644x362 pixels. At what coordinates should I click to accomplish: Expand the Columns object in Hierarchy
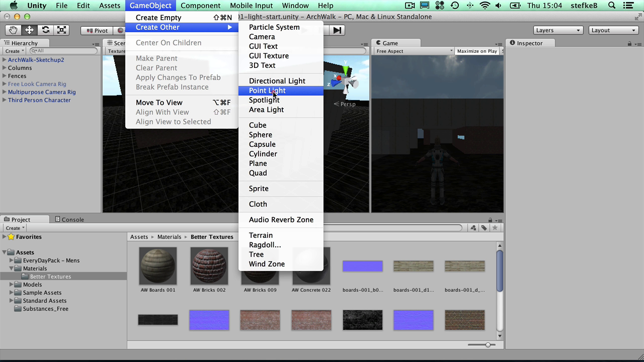click(5, 68)
